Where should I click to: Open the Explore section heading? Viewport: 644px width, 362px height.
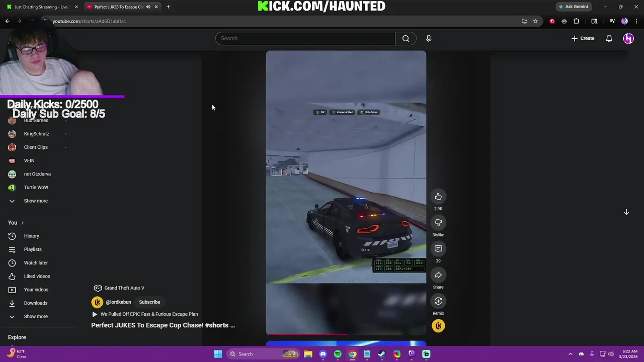tap(17, 337)
